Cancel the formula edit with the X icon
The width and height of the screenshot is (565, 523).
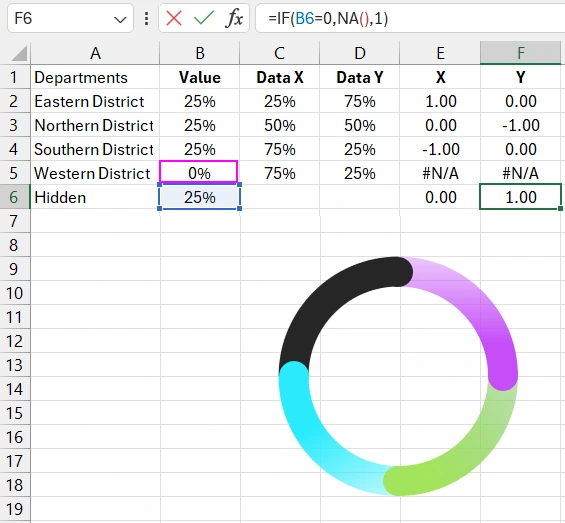click(x=174, y=18)
